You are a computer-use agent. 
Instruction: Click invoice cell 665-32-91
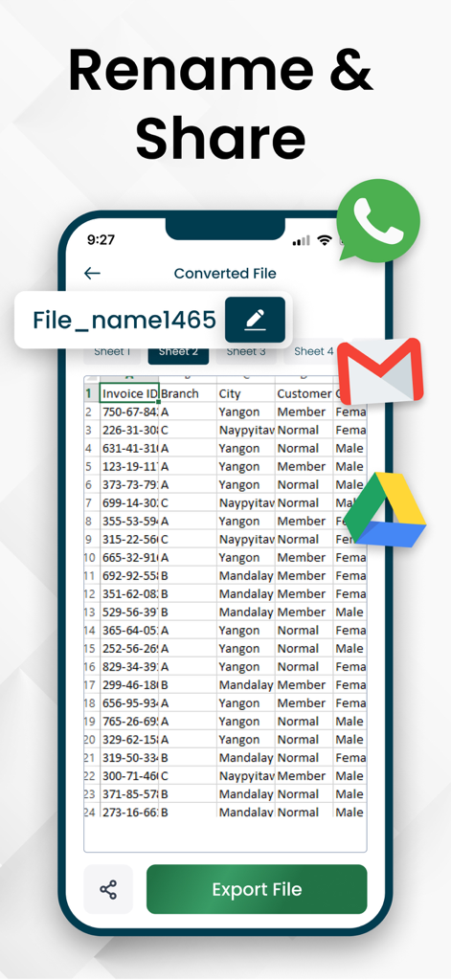coord(129,558)
